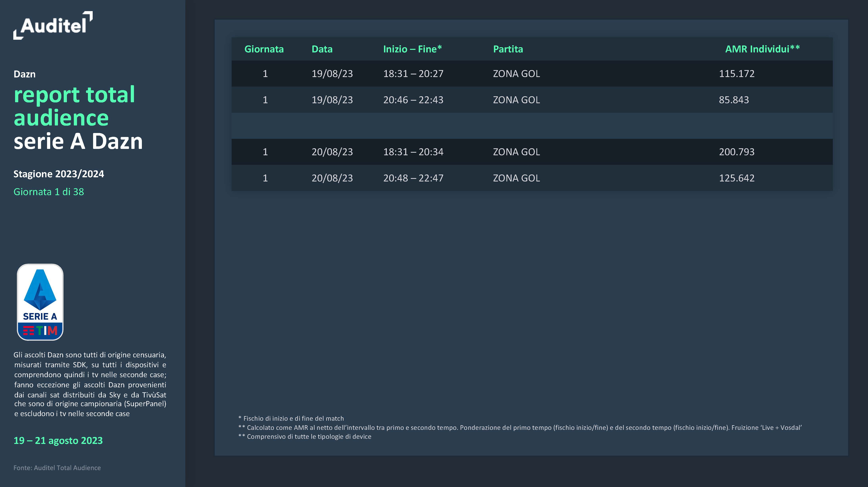This screenshot has width=868, height=487.
Task: Click the 20:48 – 22:47 time slot
Action: 413,178
